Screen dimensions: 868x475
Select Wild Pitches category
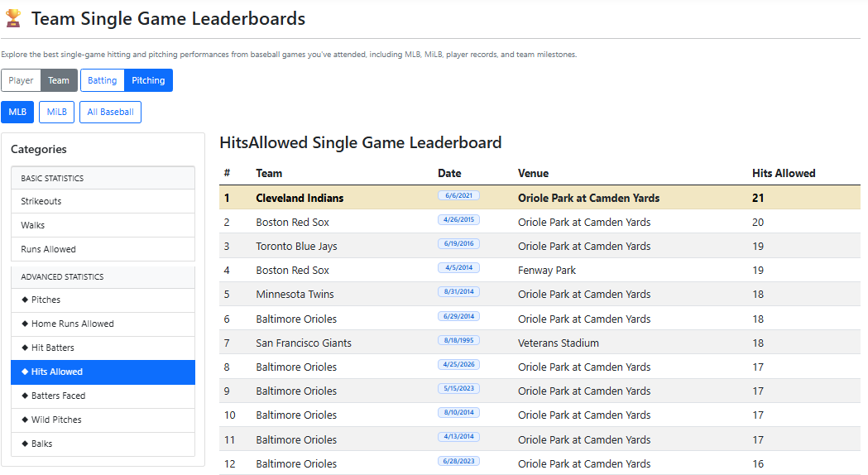[x=103, y=420]
